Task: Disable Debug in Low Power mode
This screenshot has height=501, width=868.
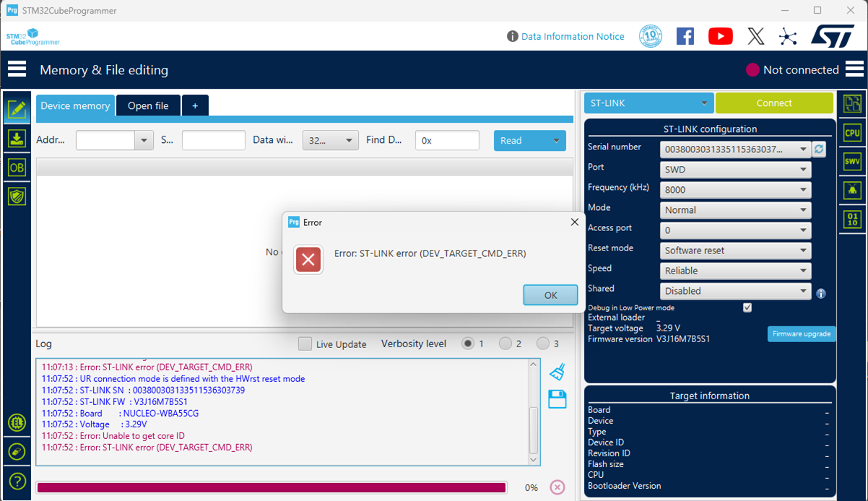Action: 747,307
